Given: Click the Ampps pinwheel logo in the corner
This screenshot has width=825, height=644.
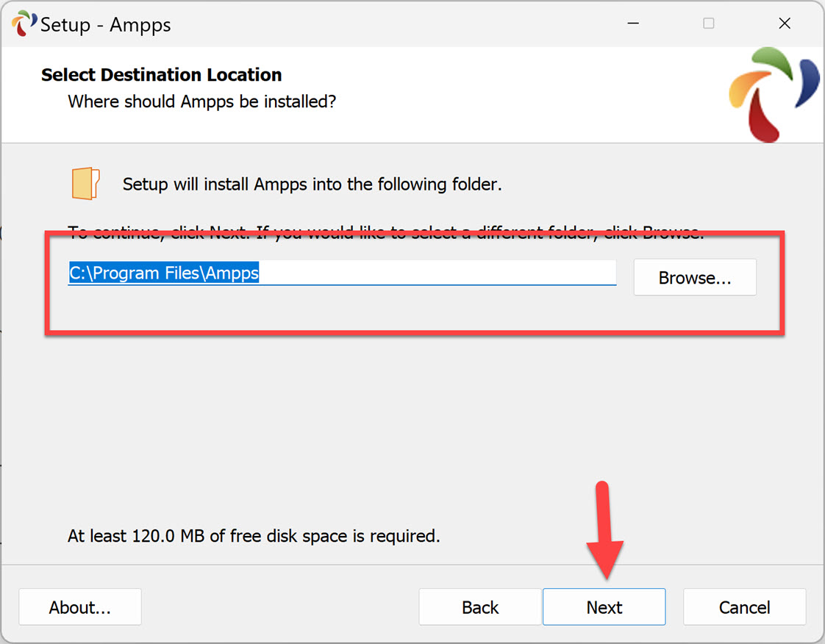Looking at the screenshot, I should (773, 96).
